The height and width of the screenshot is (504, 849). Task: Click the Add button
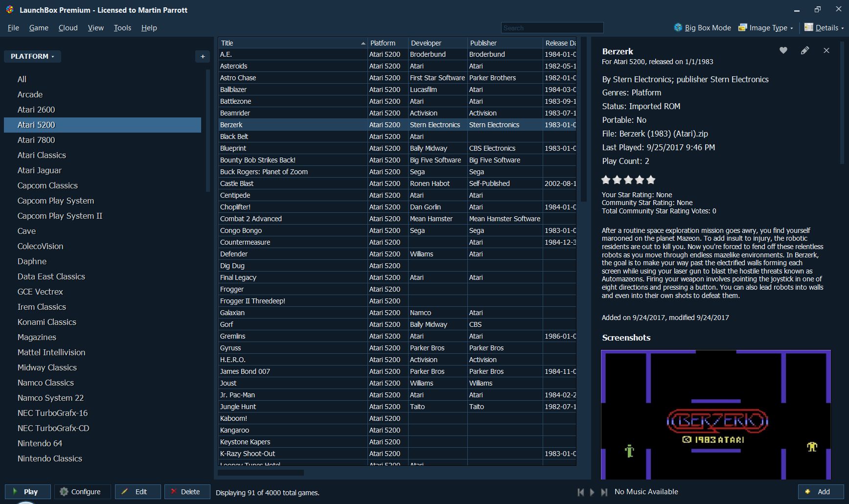(x=821, y=492)
